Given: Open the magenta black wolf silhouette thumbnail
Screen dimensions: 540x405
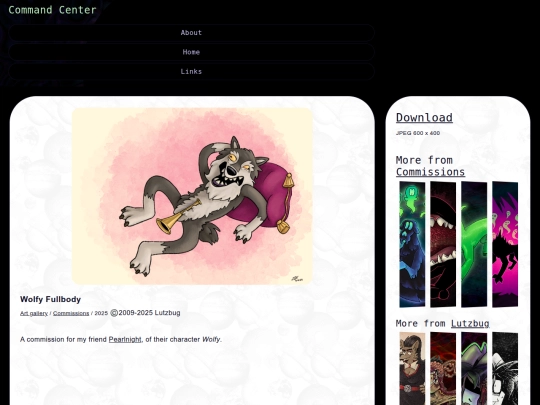Looking at the screenshot, I should tap(505, 244).
